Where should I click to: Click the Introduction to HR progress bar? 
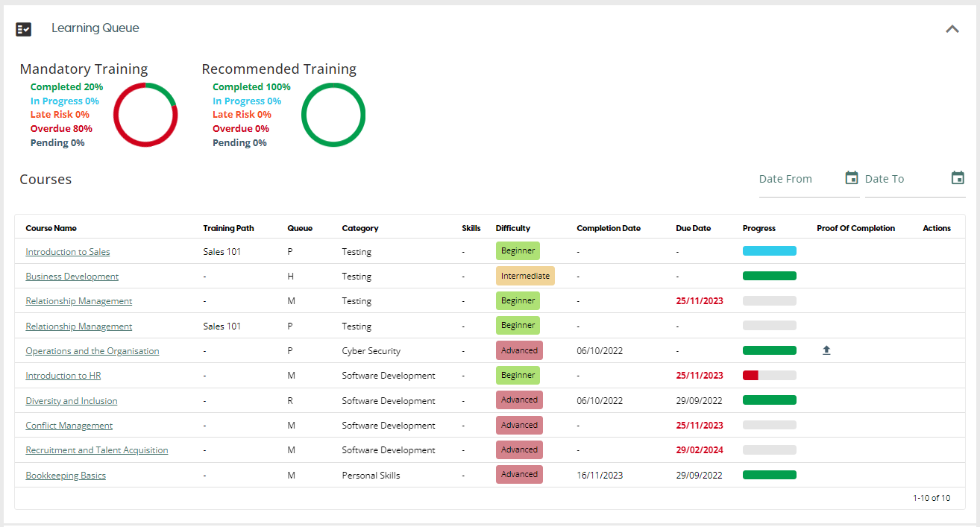(x=769, y=376)
